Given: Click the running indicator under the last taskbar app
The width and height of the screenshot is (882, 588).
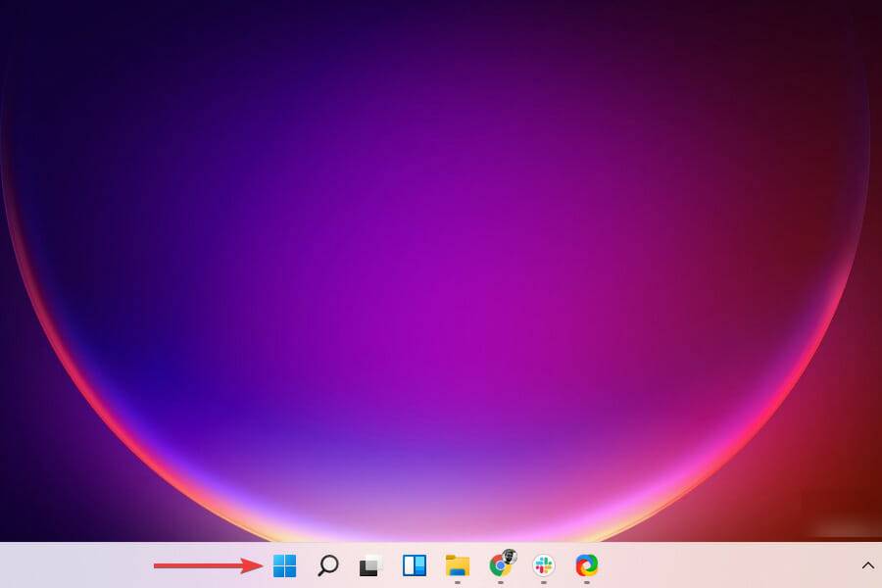Looking at the screenshot, I should click(x=587, y=582).
